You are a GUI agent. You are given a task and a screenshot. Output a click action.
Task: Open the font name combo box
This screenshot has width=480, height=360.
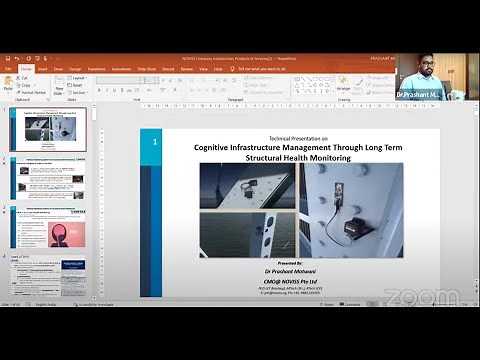click(x=120, y=80)
